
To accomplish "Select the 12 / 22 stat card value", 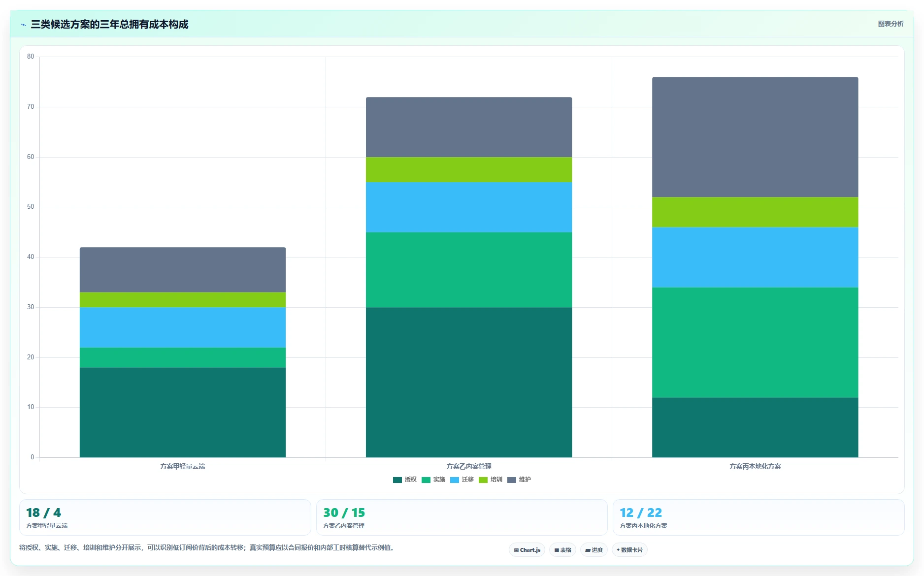I will (x=641, y=512).
